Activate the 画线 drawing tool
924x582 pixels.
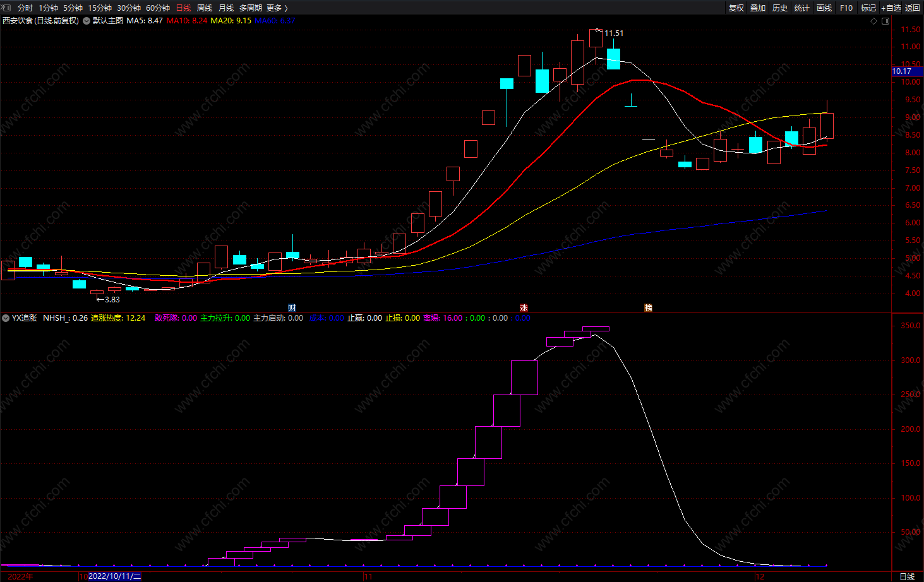[824, 8]
